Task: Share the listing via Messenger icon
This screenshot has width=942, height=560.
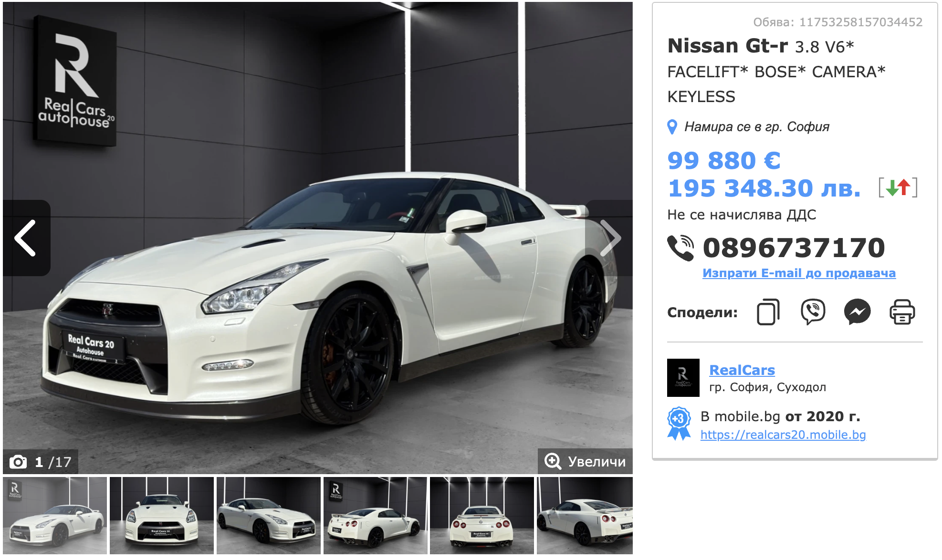Action: point(857,312)
